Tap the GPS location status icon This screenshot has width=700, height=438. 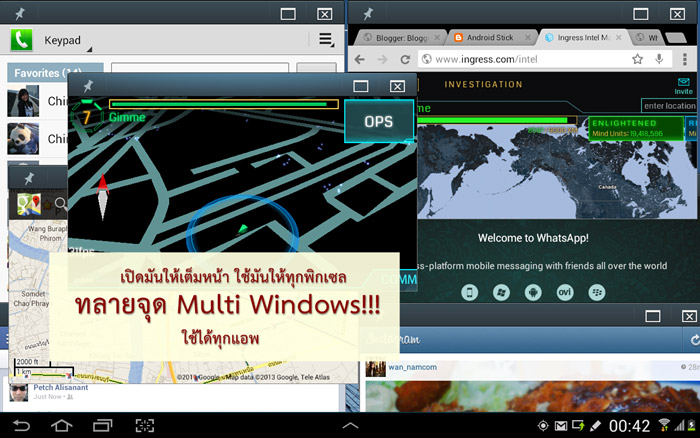click(543, 426)
